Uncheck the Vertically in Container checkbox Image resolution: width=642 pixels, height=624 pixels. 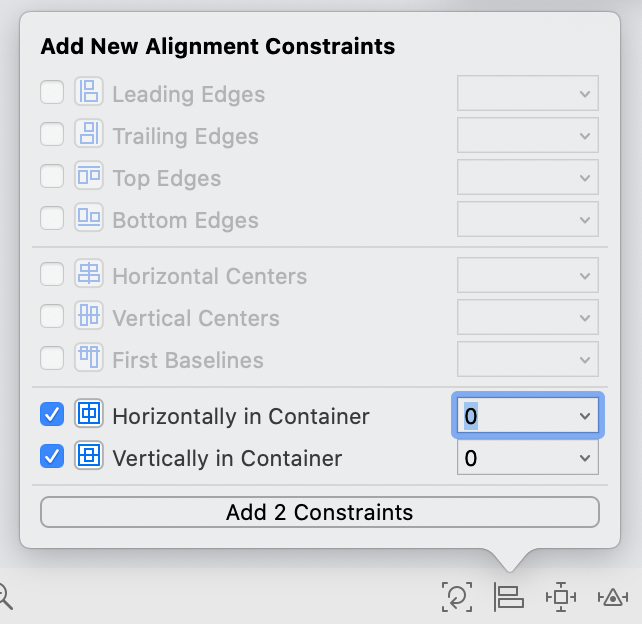coord(52,457)
